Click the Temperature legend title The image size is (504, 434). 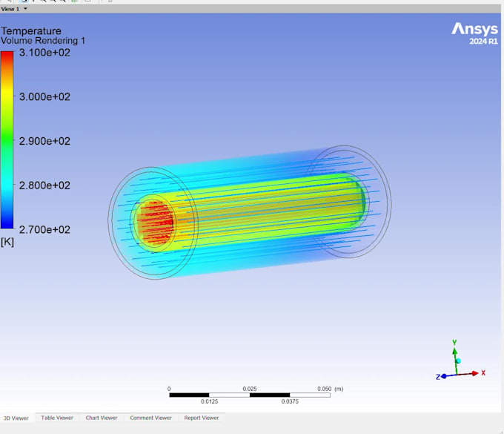pyautogui.click(x=31, y=31)
